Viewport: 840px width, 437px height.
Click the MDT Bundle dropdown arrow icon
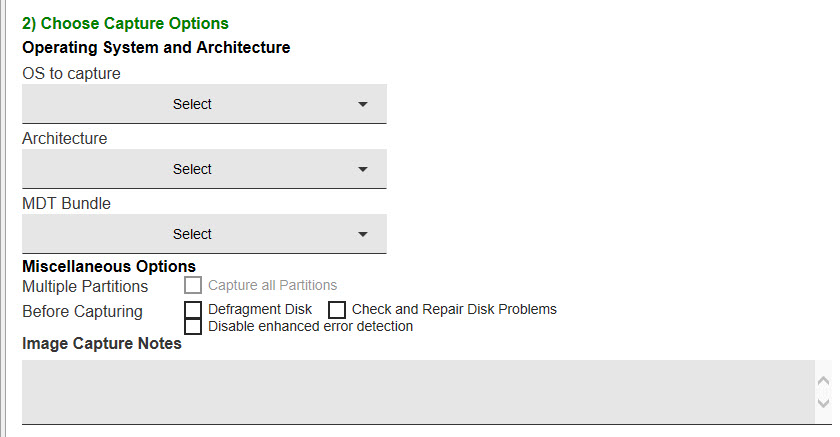pyautogui.click(x=363, y=234)
